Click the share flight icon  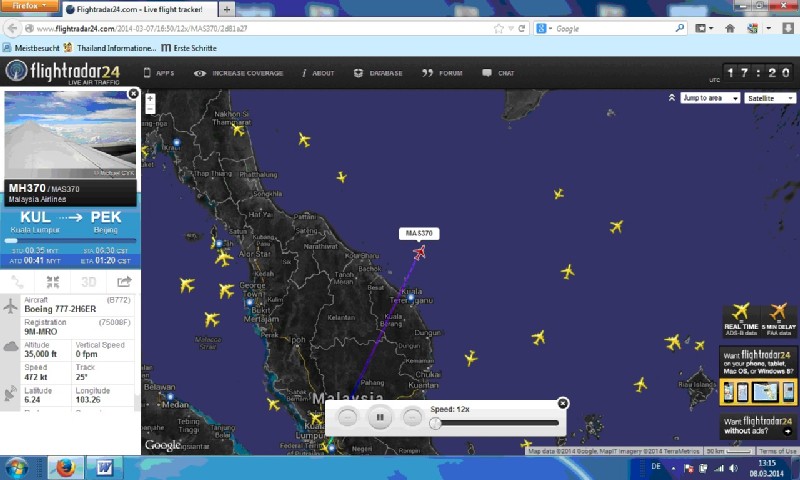(x=124, y=282)
